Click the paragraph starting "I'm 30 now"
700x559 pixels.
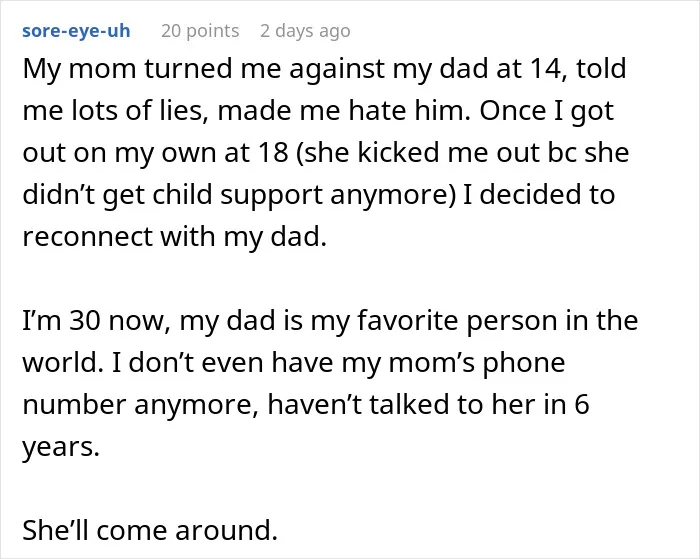tap(330, 384)
